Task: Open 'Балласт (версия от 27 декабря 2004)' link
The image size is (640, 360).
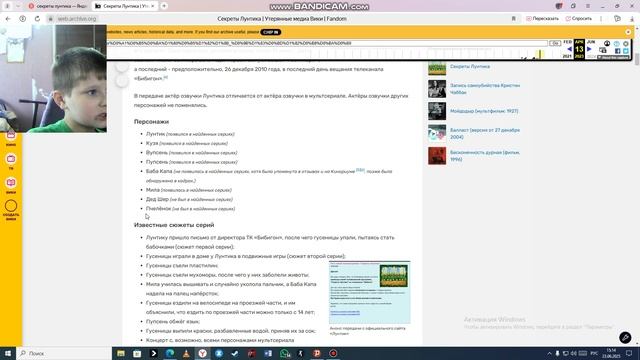Action: (x=485, y=133)
